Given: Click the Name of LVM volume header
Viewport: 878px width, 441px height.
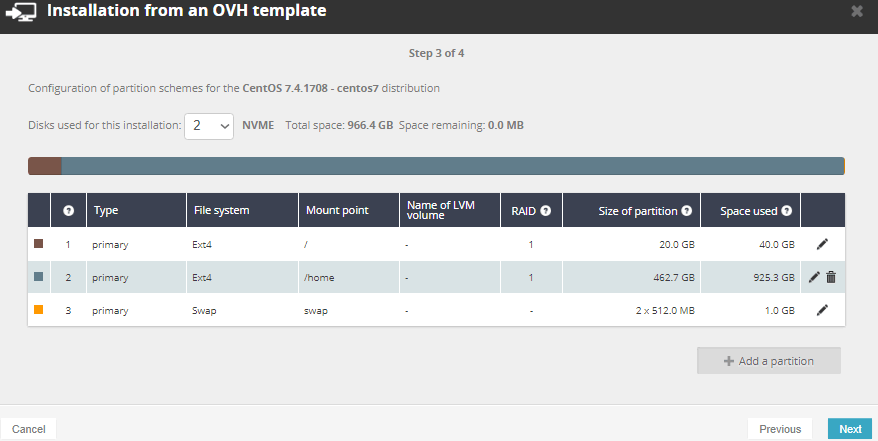Looking at the screenshot, I should click(450, 210).
